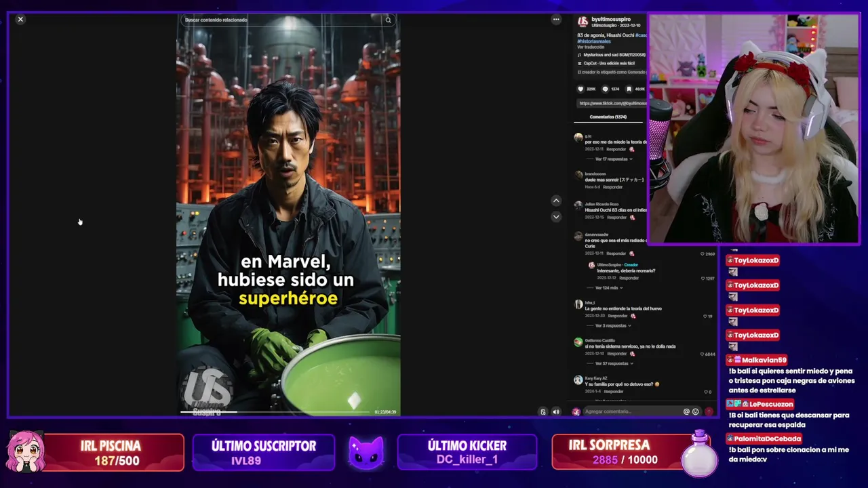Open Julian Ricardo Rozo's avatar

point(578,206)
